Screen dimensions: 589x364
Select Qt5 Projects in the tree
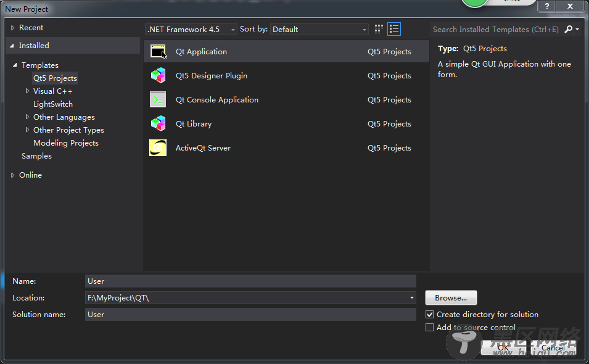(x=56, y=78)
